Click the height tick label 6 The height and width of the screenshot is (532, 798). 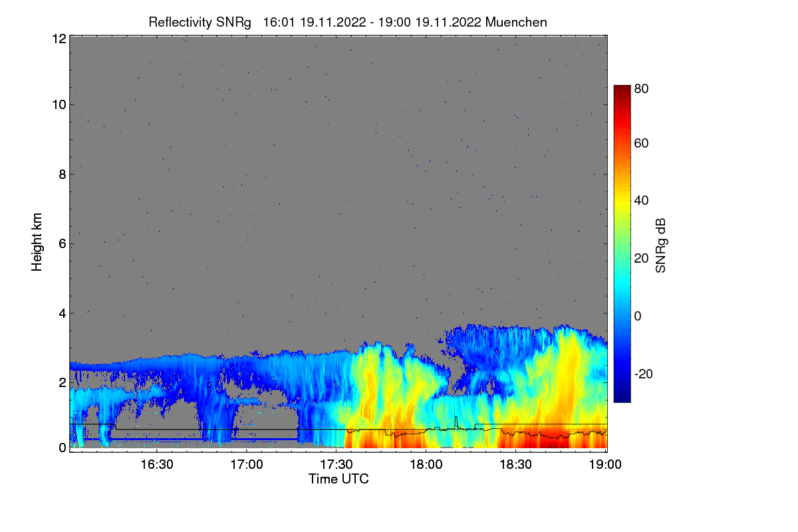(x=63, y=243)
